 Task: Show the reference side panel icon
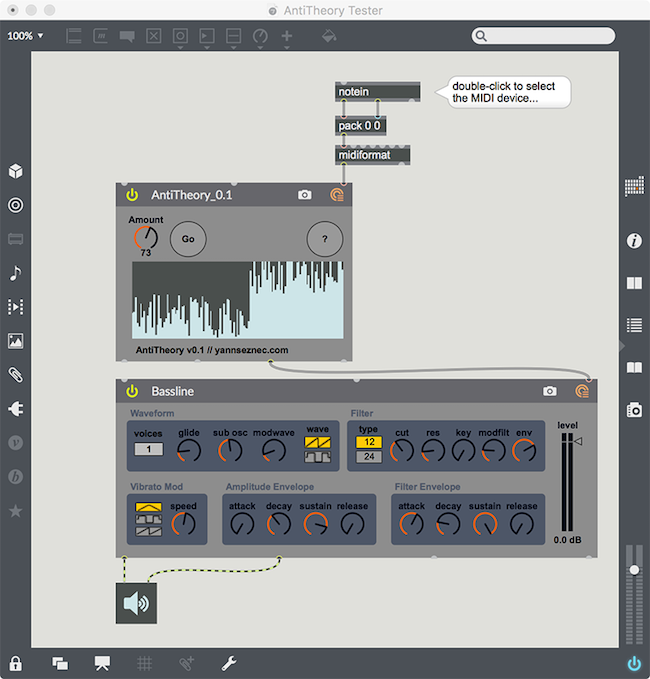point(634,283)
